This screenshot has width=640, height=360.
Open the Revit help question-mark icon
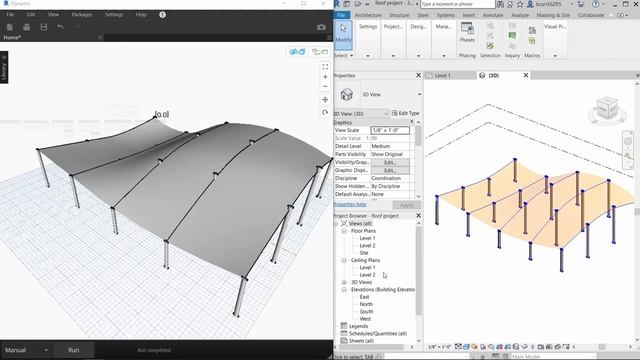point(596,4)
